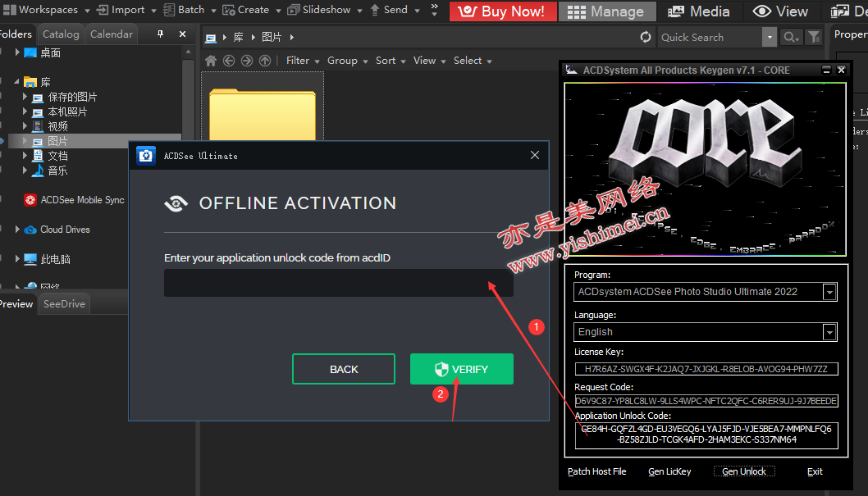
Task: Pin the Folders pane
Action: click(160, 34)
